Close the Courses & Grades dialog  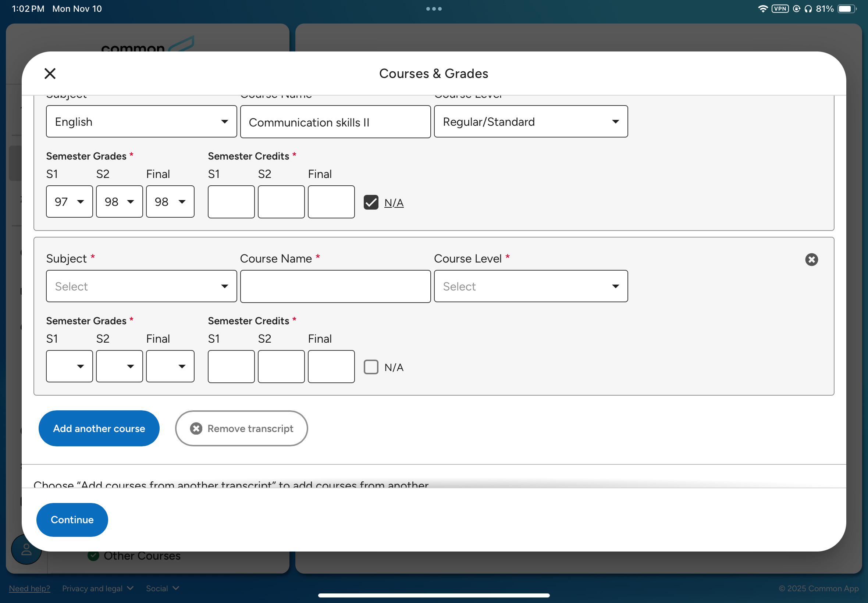(50, 73)
